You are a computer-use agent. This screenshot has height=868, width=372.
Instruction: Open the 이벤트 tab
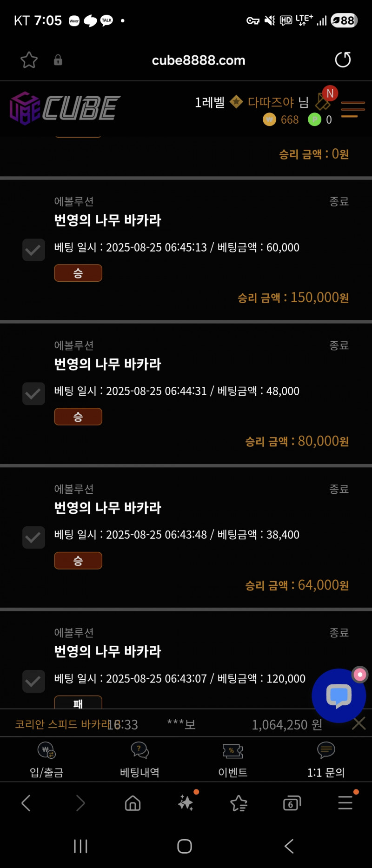pos(232,760)
